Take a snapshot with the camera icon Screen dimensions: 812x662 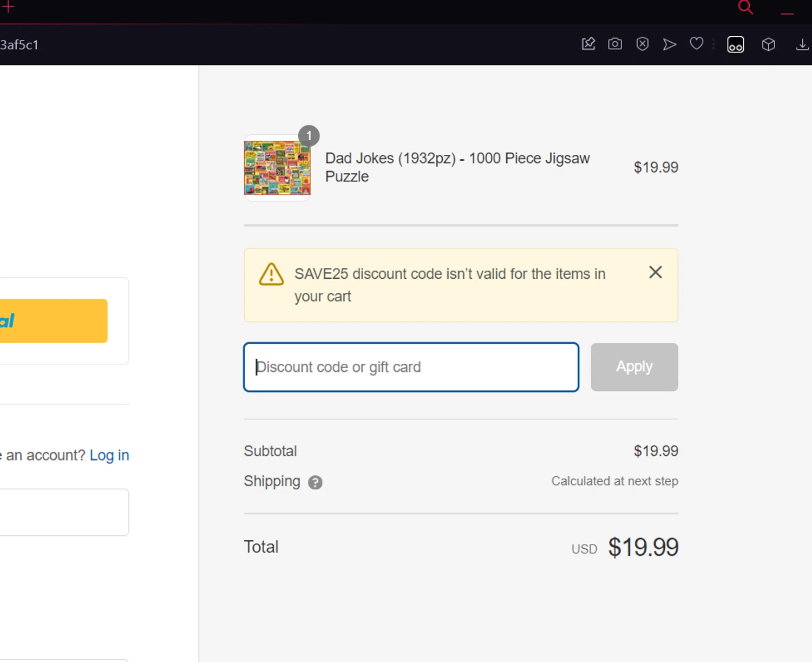point(615,44)
